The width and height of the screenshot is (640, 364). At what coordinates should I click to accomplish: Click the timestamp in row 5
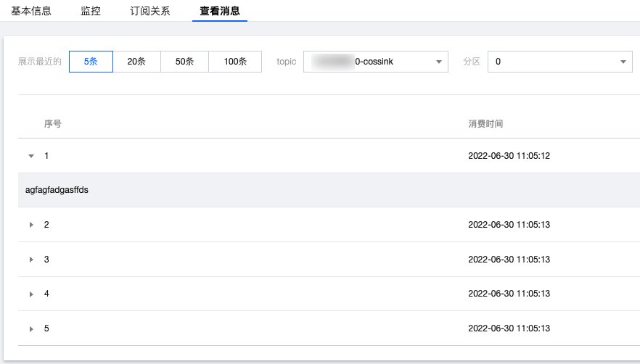click(x=509, y=328)
